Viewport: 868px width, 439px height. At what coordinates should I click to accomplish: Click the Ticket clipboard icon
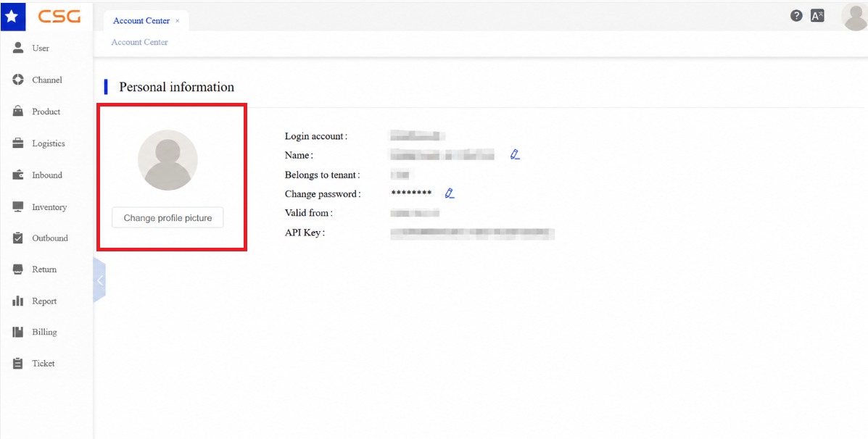pyautogui.click(x=17, y=363)
